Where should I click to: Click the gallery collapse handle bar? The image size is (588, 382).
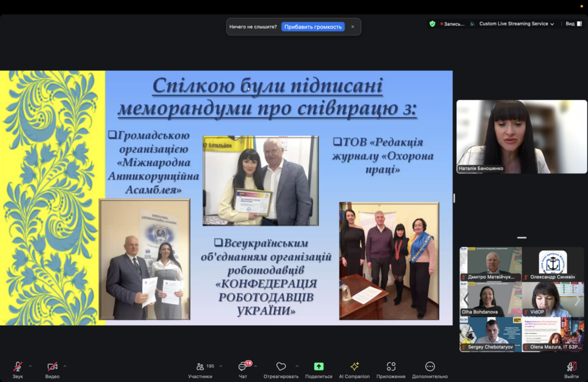(x=521, y=238)
